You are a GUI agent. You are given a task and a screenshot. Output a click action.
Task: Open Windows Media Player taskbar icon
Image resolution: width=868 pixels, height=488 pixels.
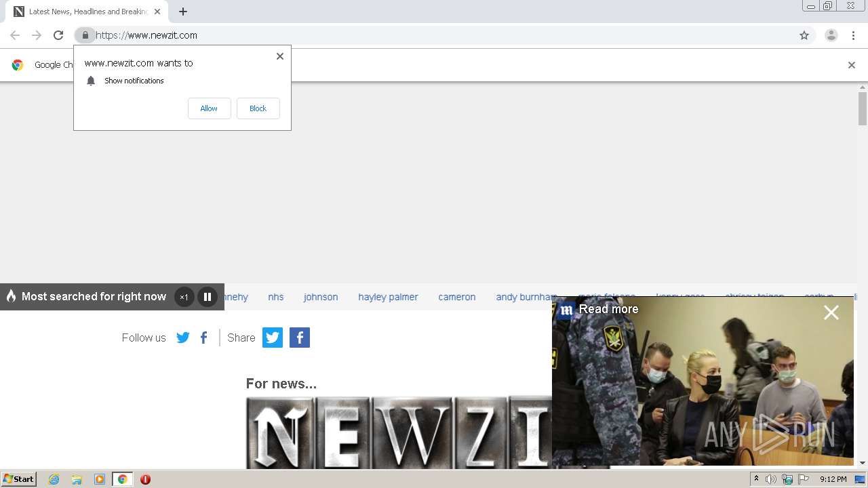[x=100, y=479]
